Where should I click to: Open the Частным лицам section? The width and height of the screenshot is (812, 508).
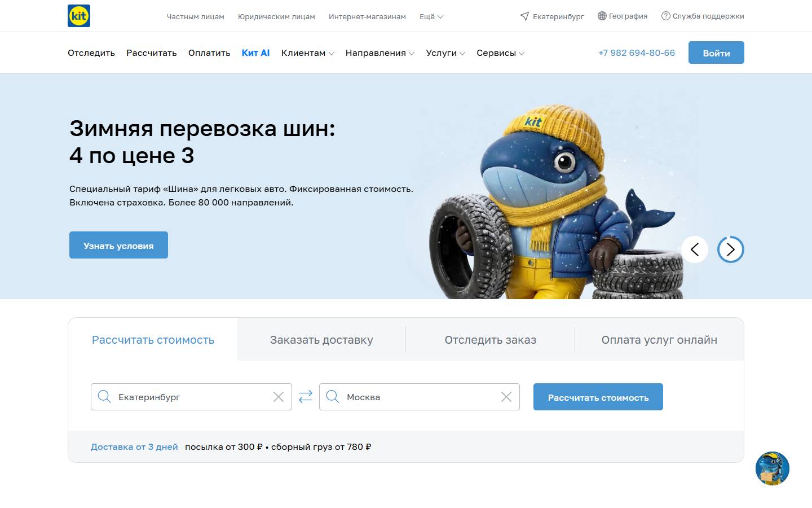click(x=196, y=17)
